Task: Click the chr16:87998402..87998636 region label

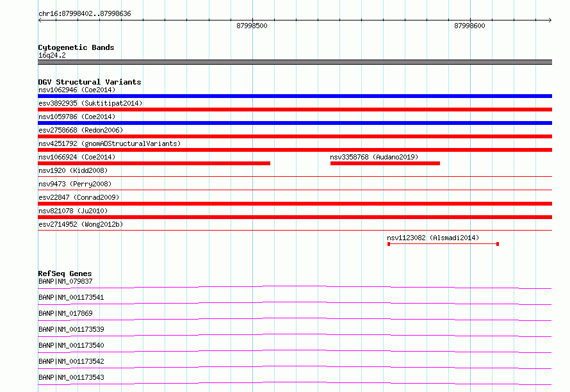Action: point(85,14)
